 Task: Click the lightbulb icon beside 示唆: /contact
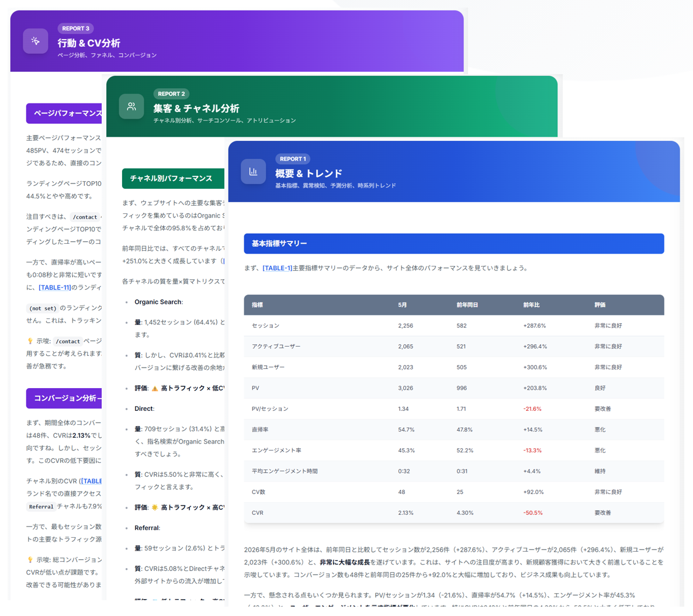click(30, 341)
